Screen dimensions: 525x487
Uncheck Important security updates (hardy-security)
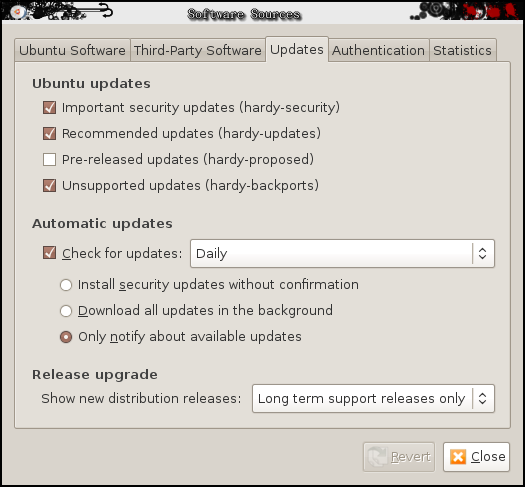(49, 108)
